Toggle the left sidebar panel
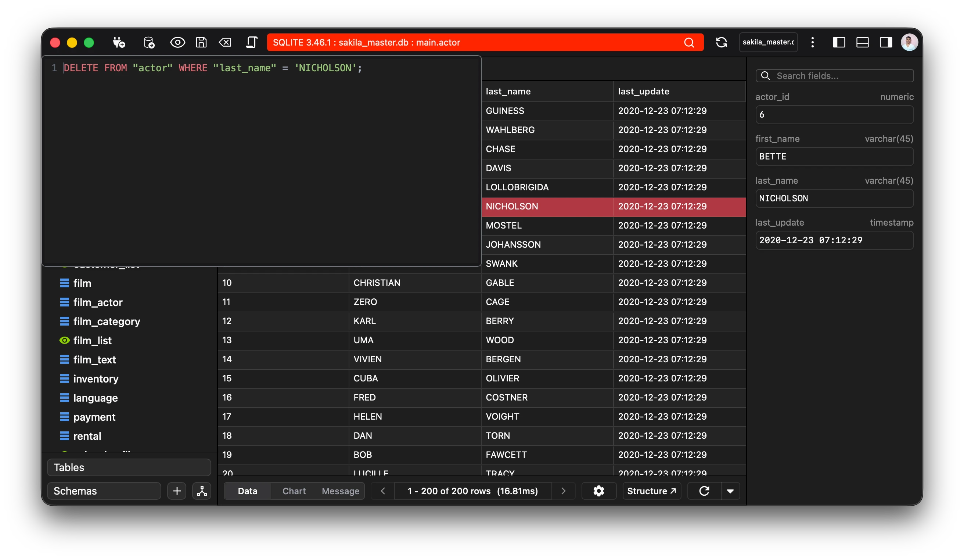The image size is (964, 560). [838, 42]
